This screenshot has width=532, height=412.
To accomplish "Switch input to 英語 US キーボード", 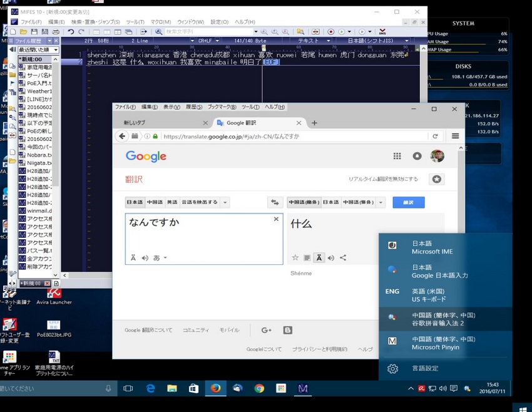I will (446, 296).
